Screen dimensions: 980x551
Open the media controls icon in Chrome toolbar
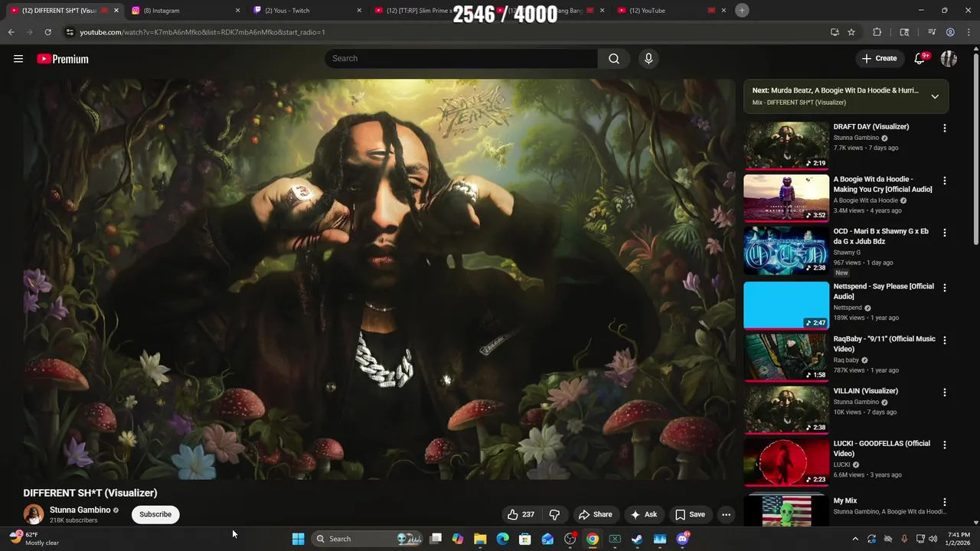[932, 32]
